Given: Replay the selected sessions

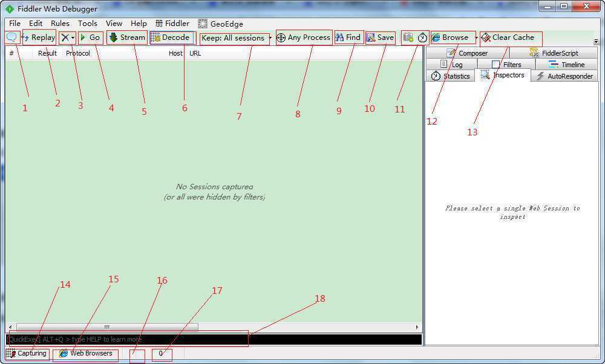Looking at the screenshot, I should 39,37.
